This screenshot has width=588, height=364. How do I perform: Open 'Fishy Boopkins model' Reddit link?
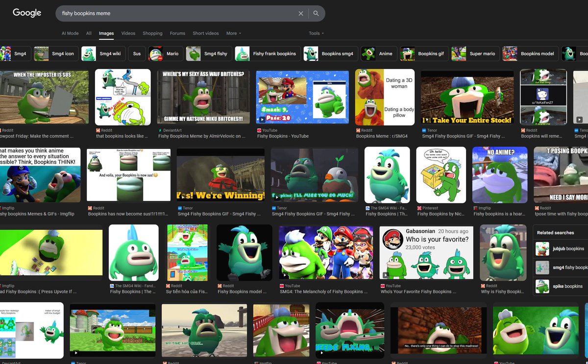coord(242,291)
